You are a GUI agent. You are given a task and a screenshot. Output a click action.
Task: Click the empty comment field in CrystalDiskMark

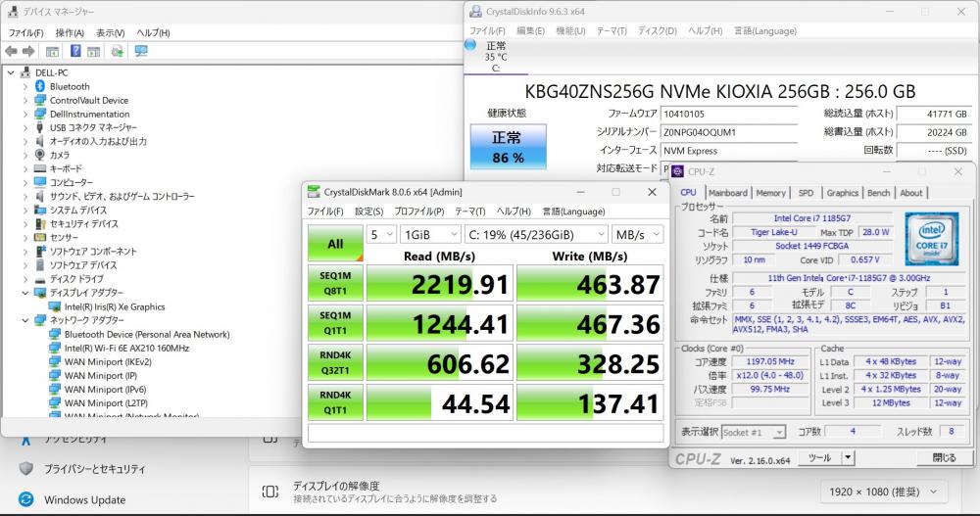[x=486, y=433]
